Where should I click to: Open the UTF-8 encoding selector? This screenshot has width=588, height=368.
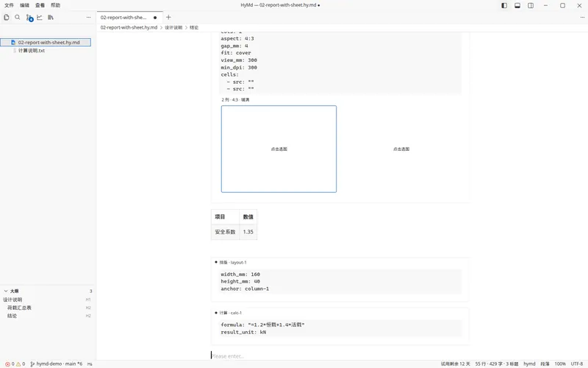[x=577, y=364]
